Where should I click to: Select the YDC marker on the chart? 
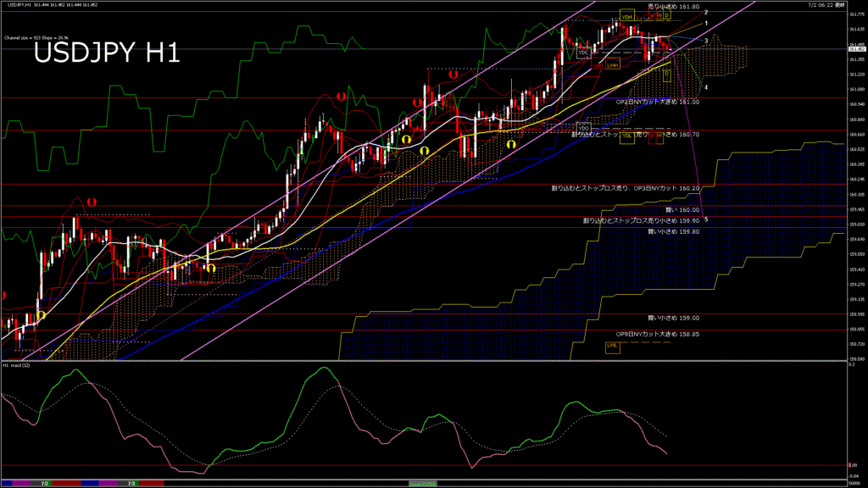click(583, 53)
